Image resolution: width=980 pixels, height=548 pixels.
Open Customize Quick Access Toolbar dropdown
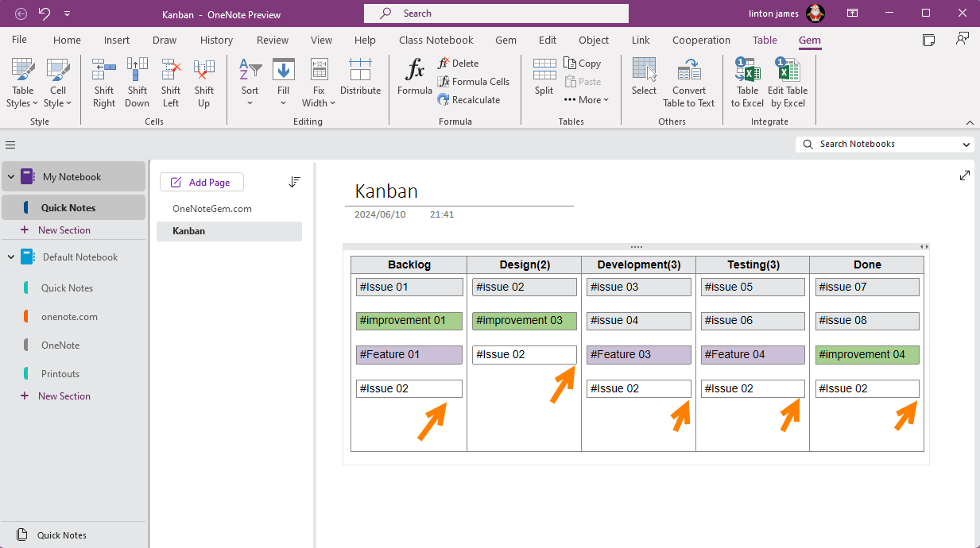(x=67, y=14)
